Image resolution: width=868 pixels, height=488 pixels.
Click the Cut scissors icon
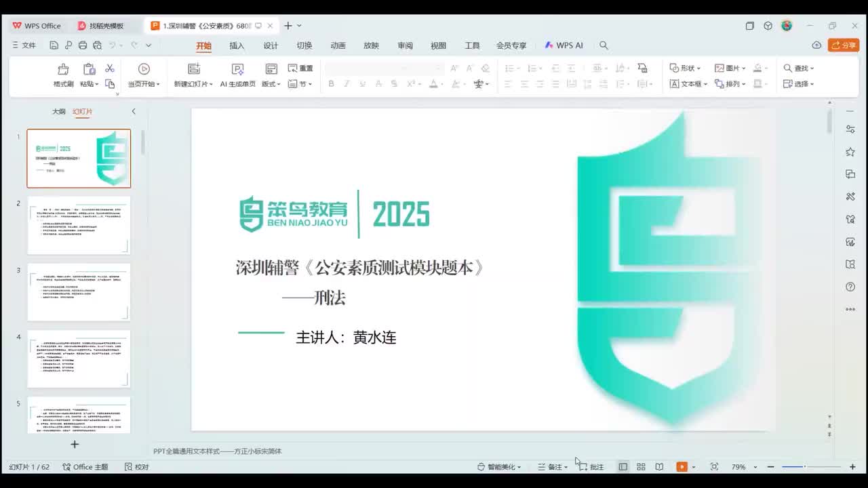click(x=110, y=68)
